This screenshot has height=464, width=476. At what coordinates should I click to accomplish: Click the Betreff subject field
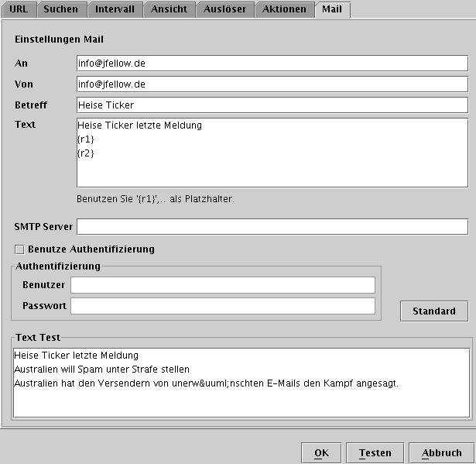[272, 105]
